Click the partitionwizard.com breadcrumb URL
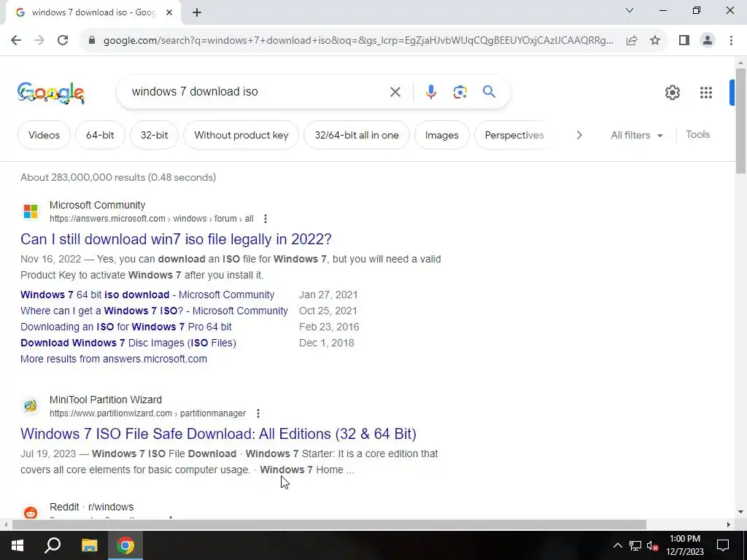Screen dimensions: 747x560 click(147, 413)
